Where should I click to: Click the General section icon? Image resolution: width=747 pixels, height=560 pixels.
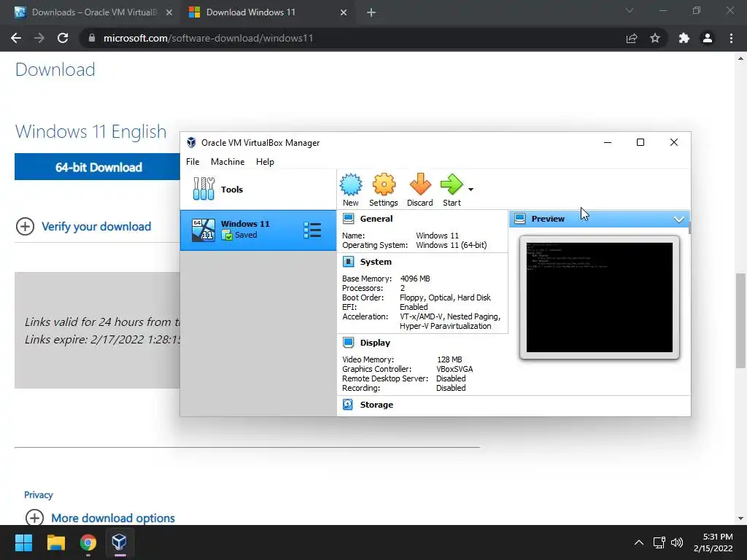click(x=349, y=219)
